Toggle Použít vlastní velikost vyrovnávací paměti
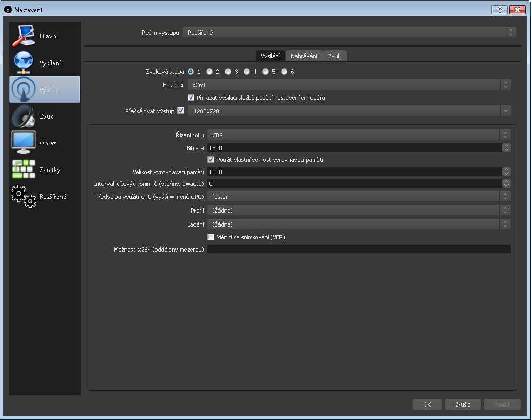Viewport: 531px width, 420px height. coord(210,160)
